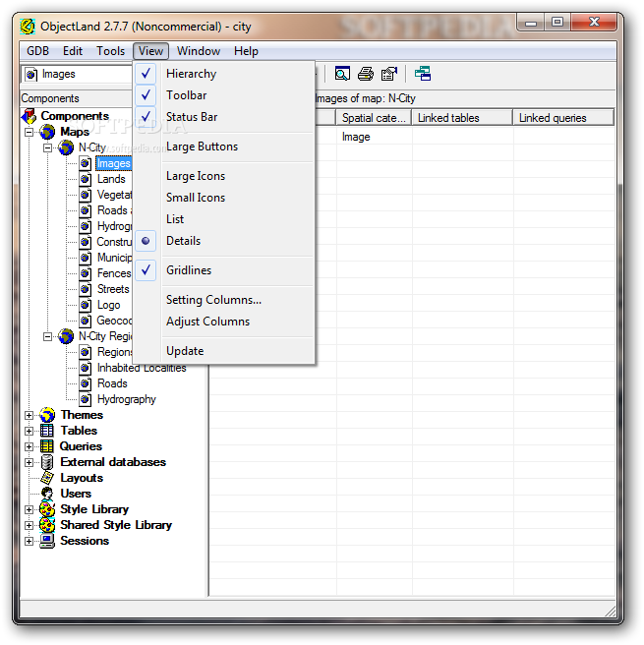Image resolution: width=644 pixels, height=645 pixels.
Task: Click the External databases cylinder icon
Action: (x=47, y=462)
